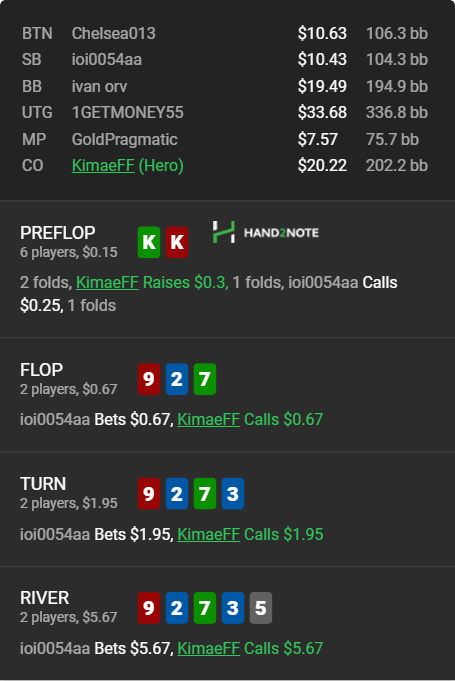Viewport: 455px width, 681px height.
Task: Select the green 7 card on flop
Action: (204, 379)
